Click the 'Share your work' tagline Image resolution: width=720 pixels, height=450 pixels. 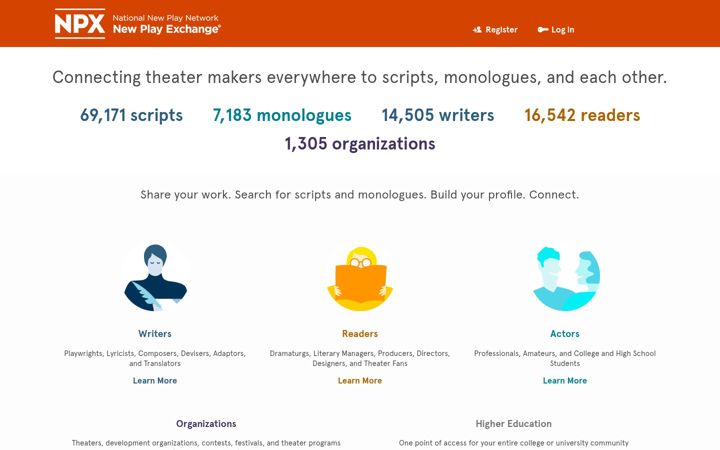pyautogui.click(x=360, y=195)
